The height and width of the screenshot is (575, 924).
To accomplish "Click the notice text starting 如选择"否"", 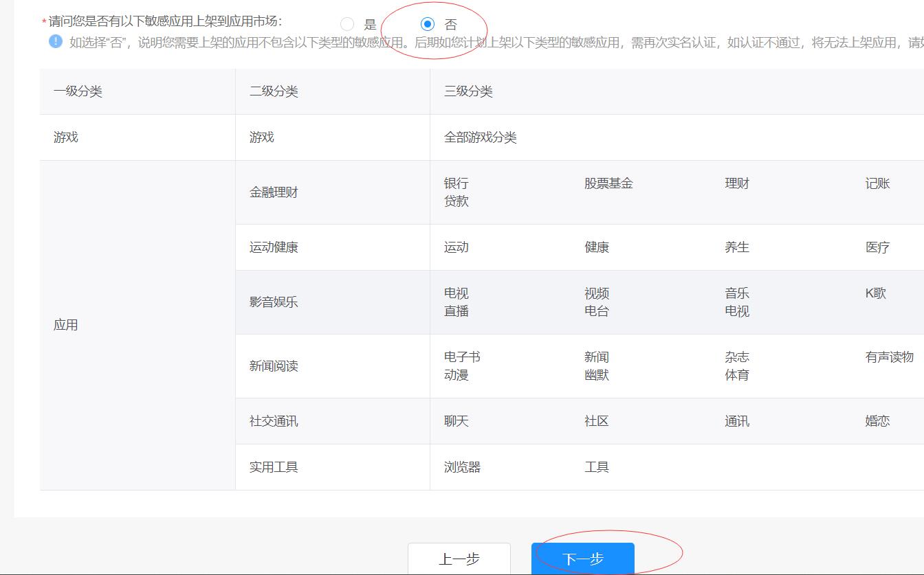I will pyautogui.click(x=496, y=43).
